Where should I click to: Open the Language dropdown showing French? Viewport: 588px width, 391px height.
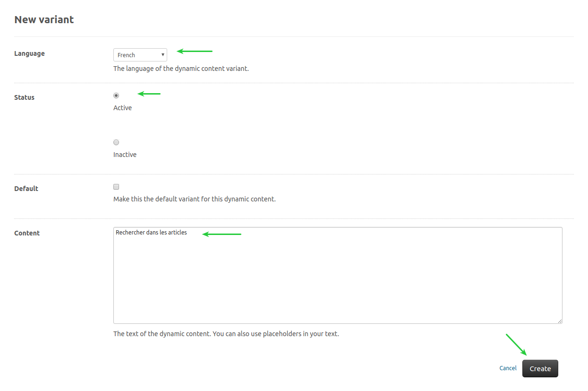click(140, 55)
